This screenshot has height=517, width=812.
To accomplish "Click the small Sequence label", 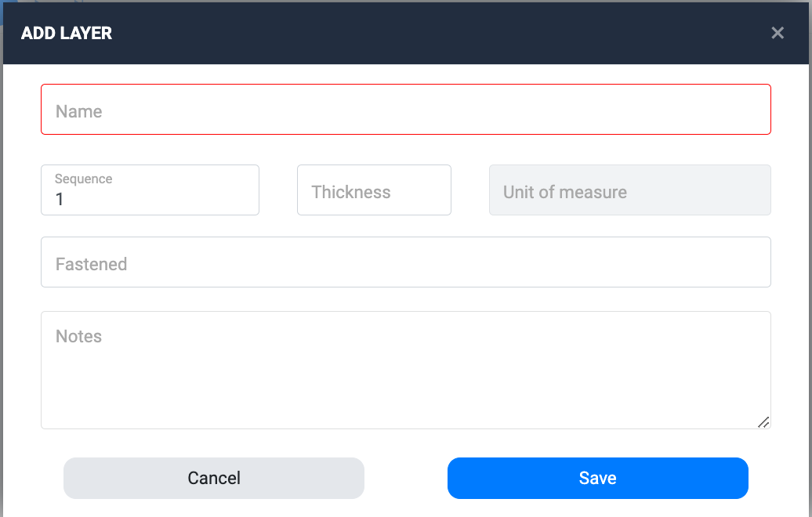I will tap(84, 179).
